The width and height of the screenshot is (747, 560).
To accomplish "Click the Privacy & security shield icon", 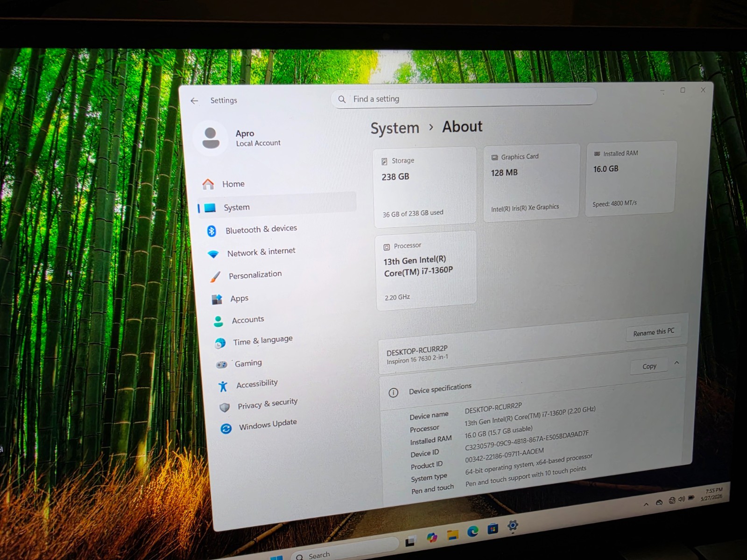I will pyautogui.click(x=225, y=407).
